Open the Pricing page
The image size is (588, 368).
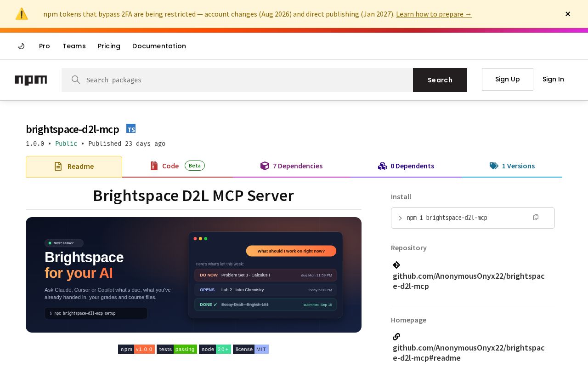(109, 46)
